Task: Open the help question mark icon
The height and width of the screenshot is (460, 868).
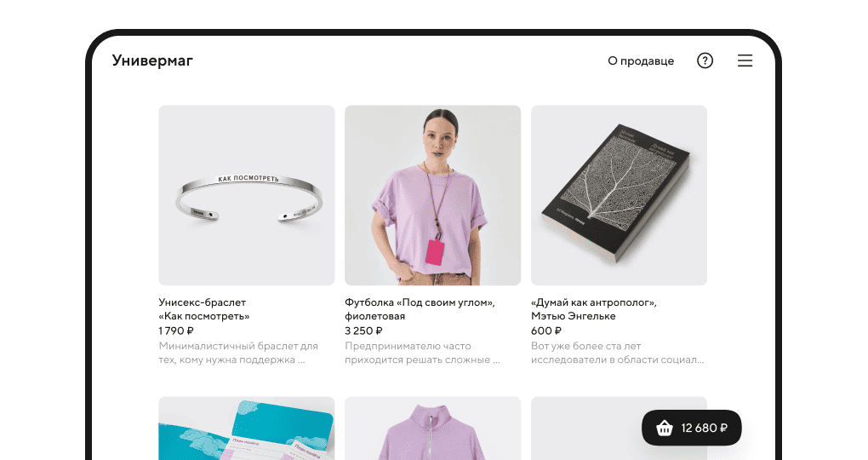Action: pos(705,60)
